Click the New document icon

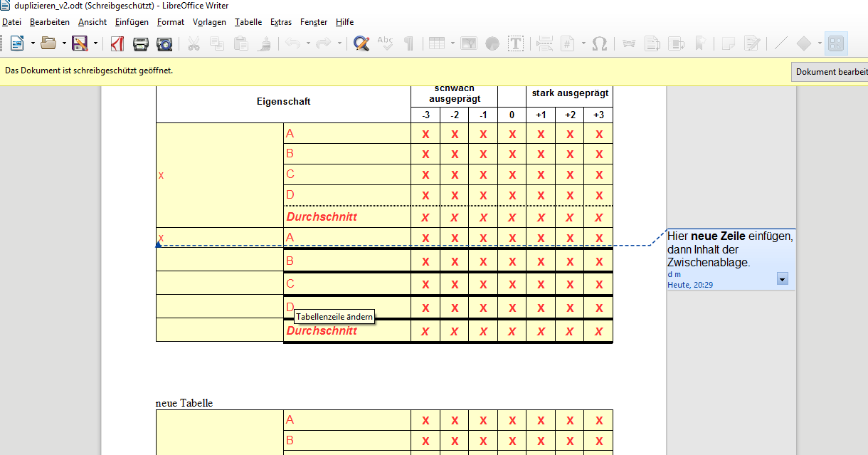(x=16, y=43)
